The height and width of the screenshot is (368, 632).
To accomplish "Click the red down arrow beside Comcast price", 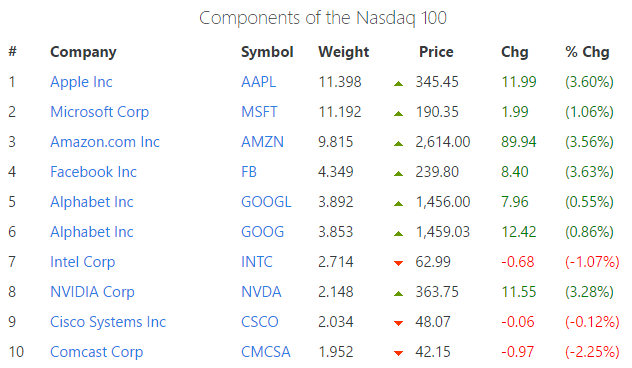I will click(x=399, y=353).
